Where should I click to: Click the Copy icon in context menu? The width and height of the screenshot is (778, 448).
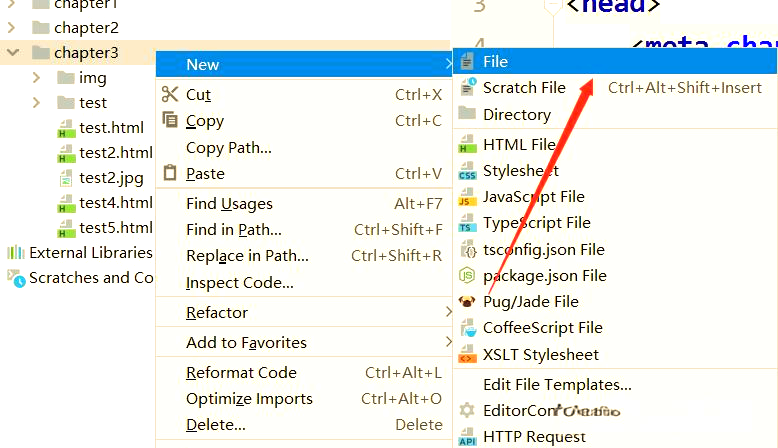pyautogui.click(x=170, y=120)
